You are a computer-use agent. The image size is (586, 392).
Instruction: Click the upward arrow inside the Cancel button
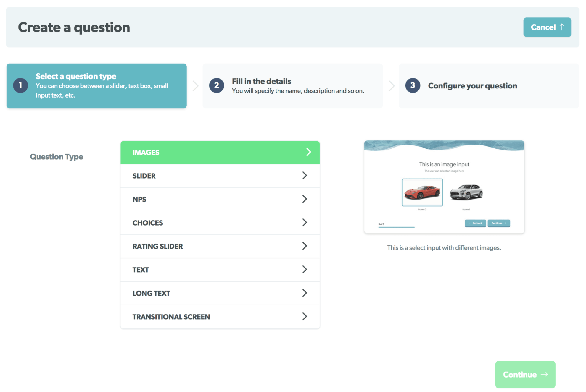click(562, 27)
